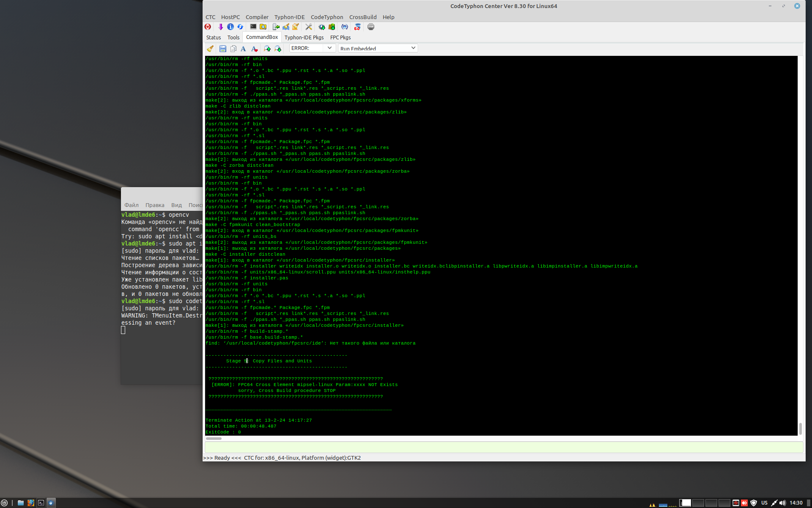This screenshot has width=812, height=508.
Task: Click the ExitCode : 0 line
Action: (x=223, y=432)
